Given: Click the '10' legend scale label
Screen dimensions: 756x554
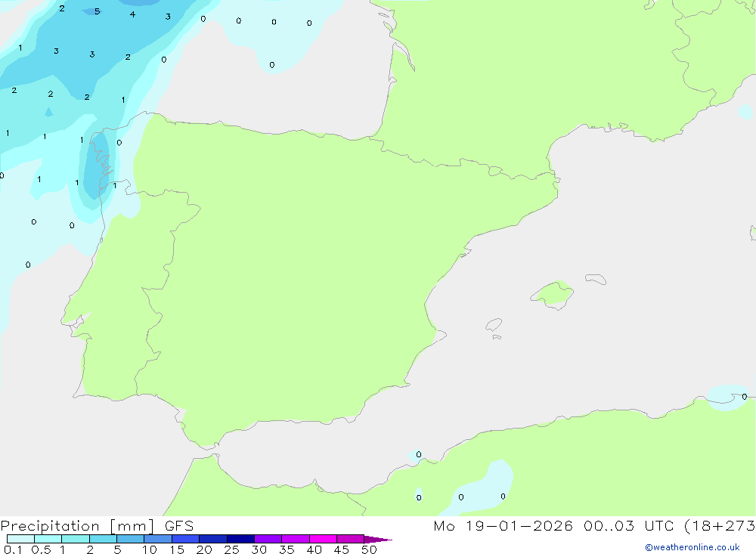Looking at the screenshot, I should coord(150,549).
